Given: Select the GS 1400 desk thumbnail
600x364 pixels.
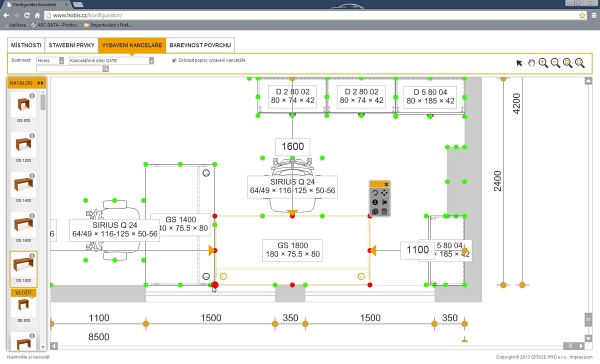Looking at the screenshot, I should click(x=23, y=184).
